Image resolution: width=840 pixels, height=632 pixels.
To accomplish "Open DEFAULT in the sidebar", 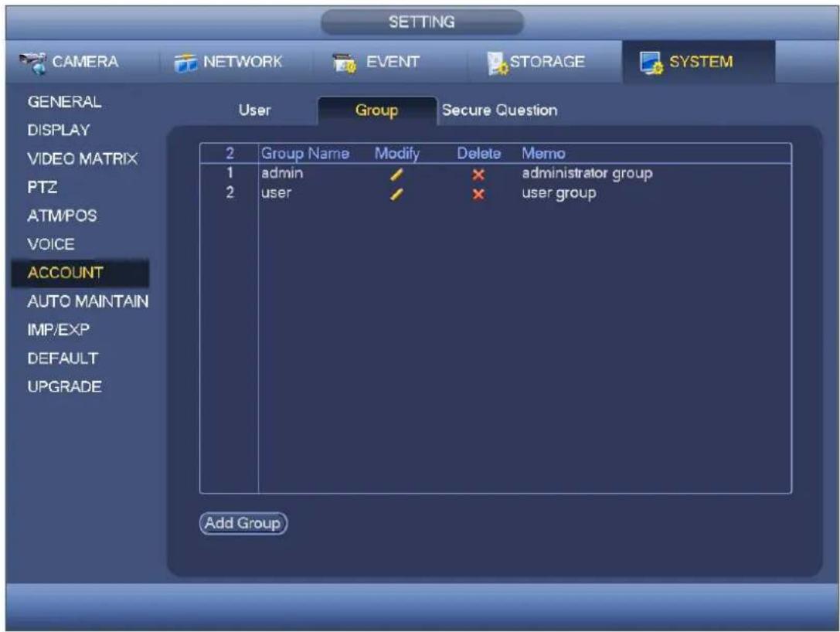I will (63, 358).
